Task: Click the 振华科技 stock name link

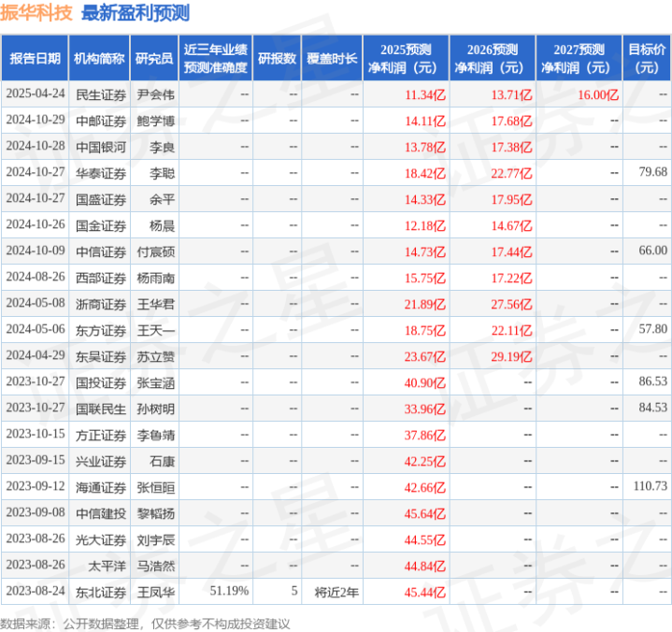Action: tap(37, 13)
